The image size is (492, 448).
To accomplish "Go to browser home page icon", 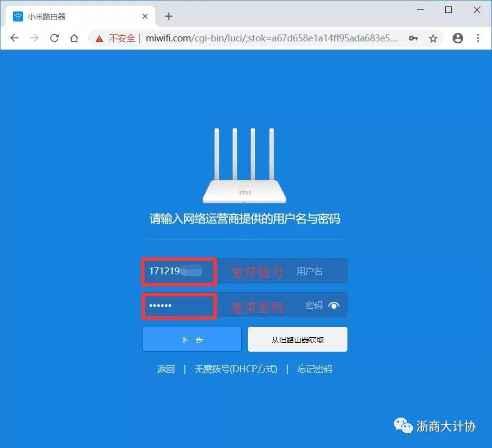I will point(74,38).
